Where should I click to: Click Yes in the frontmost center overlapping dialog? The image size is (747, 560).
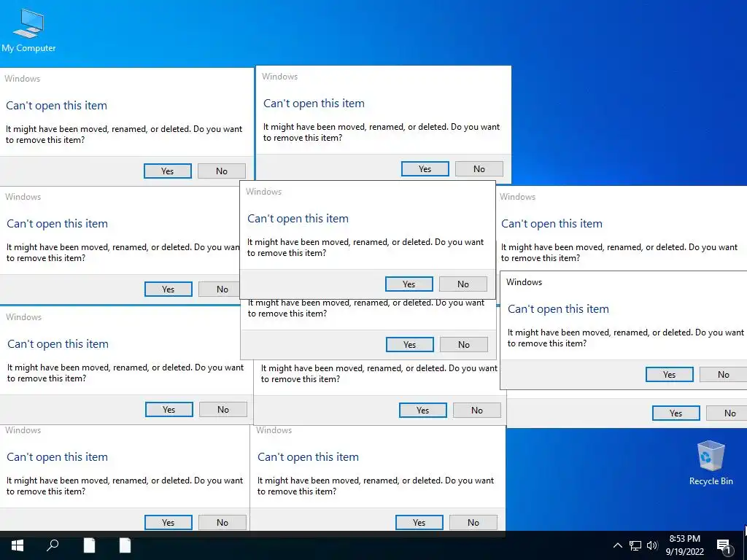[x=409, y=284]
